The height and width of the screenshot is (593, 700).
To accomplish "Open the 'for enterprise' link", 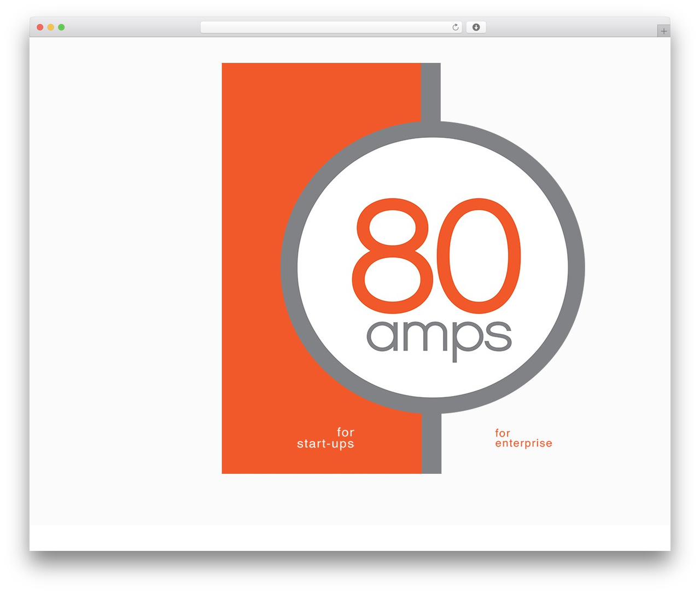I will coord(523,438).
